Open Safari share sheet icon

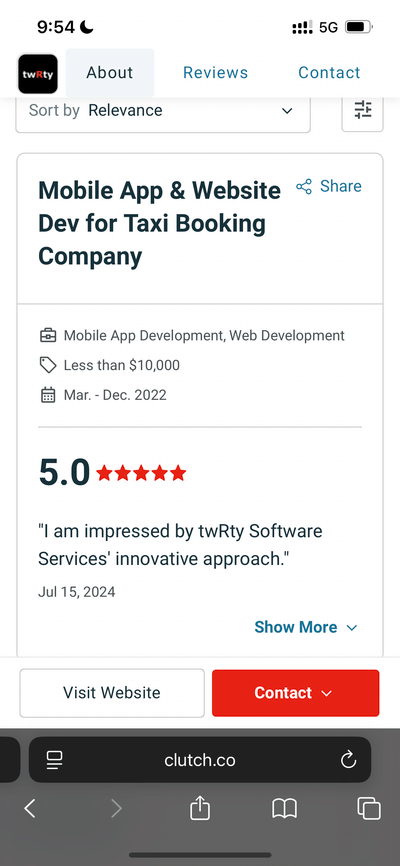(x=200, y=809)
